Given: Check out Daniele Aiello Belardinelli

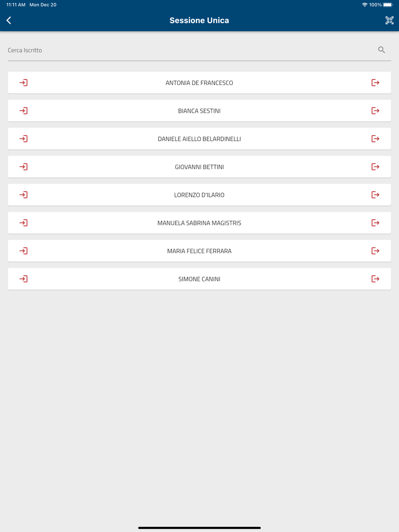Looking at the screenshot, I should point(375,139).
